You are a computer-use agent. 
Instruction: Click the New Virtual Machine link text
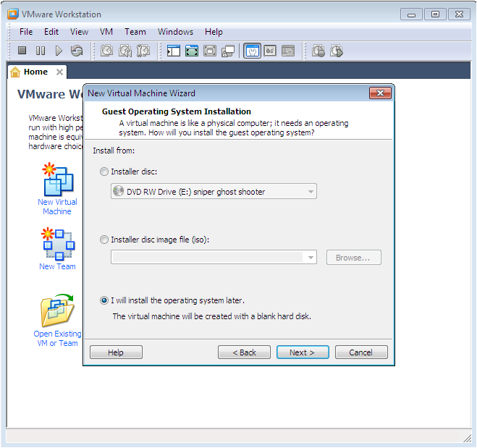coord(57,206)
